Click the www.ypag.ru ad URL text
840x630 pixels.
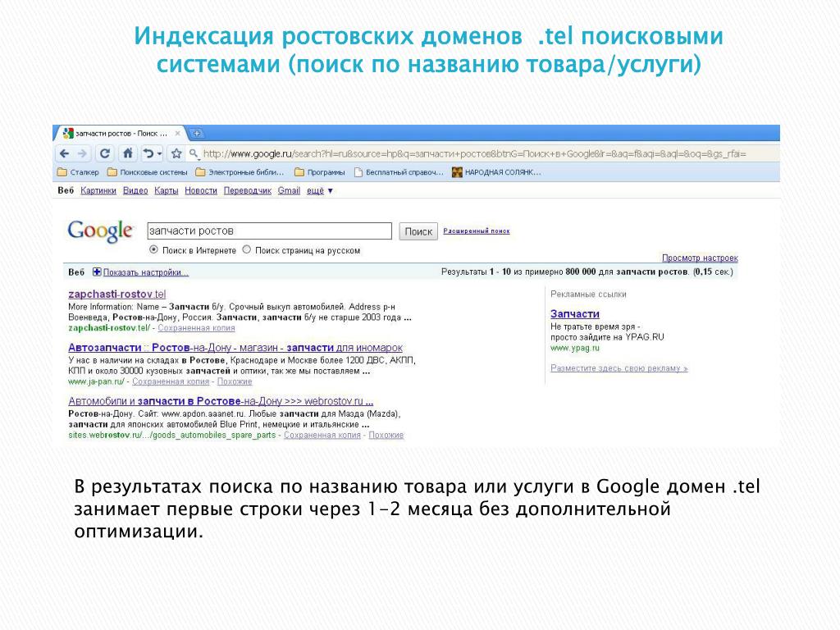(x=575, y=348)
